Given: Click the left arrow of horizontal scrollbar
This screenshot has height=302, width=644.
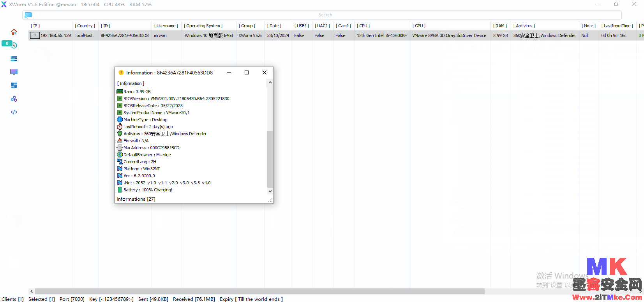Looking at the screenshot, I should pos(32,291).
